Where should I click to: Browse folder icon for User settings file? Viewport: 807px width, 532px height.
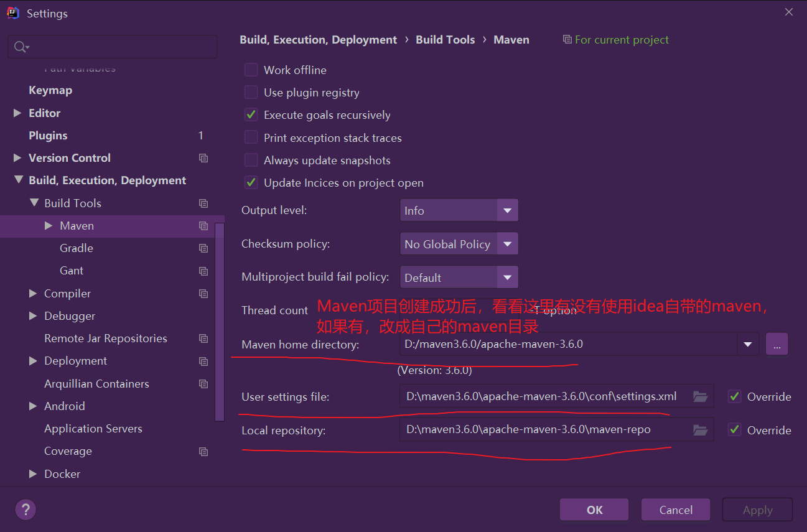(x=701, y=396)
